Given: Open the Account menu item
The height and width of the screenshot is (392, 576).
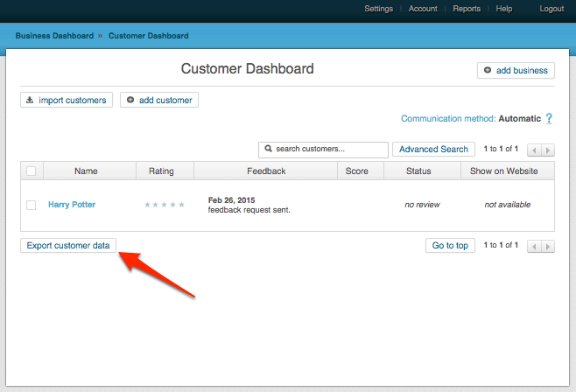Looking at the screenshot, I should tap(423, 9).
